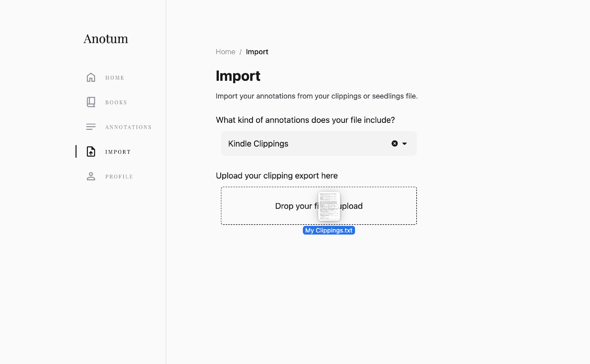Viewport: 590px width, 364px height.
Task: Expand the annotation type dropdown arrow
Action: [405, 143]
